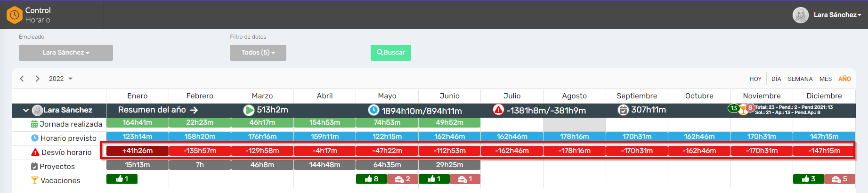Switch to the SEMANA view

800,79
